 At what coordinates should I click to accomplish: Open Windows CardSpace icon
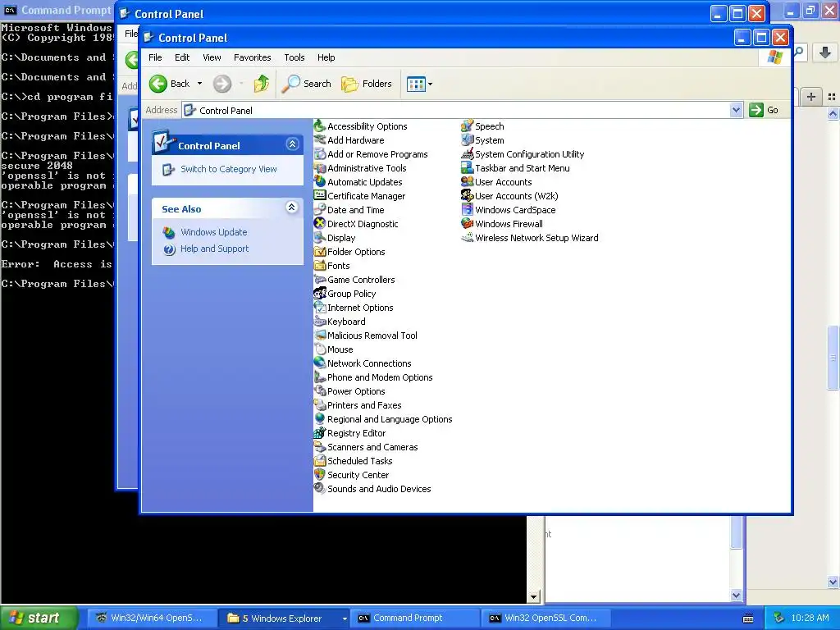(467, 209)
